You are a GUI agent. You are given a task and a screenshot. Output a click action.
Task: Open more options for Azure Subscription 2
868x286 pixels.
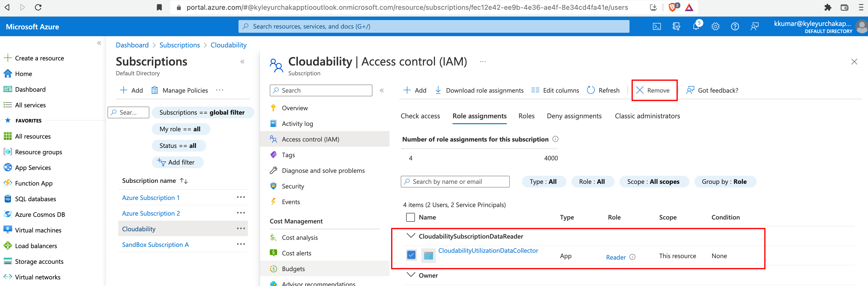[241, 213]
